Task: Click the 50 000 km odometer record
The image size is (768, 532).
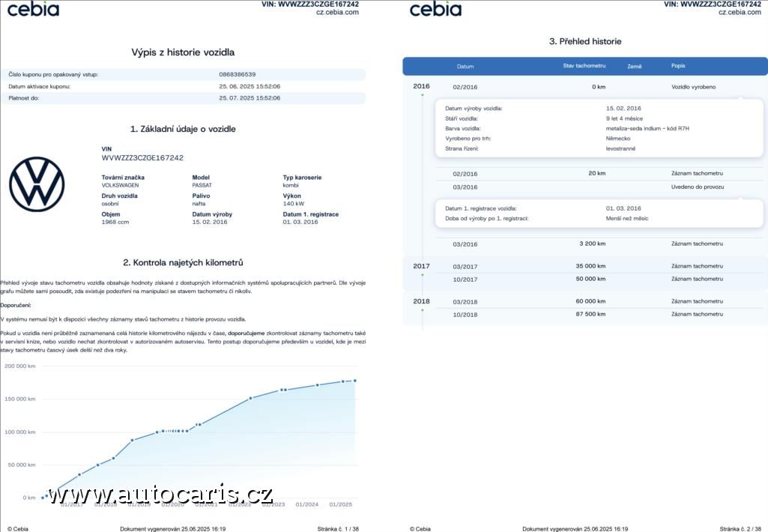Action: [x=590, y=279]
